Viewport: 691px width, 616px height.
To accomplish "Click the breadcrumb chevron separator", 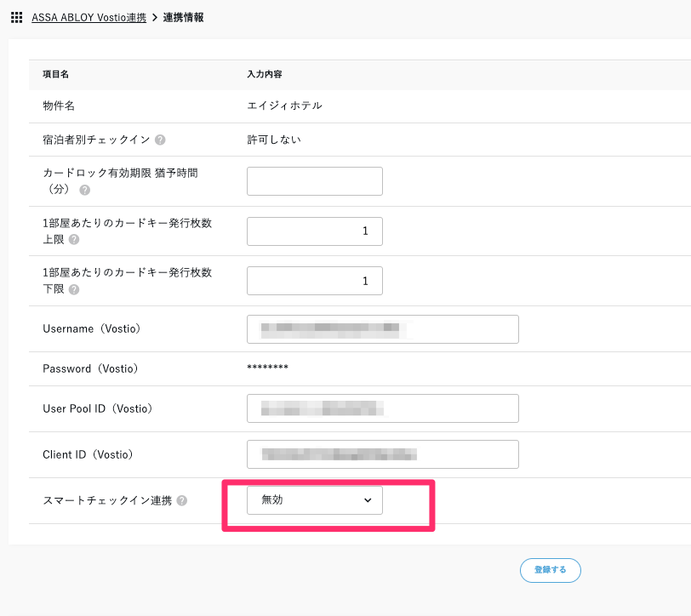I will click(155, 17).
